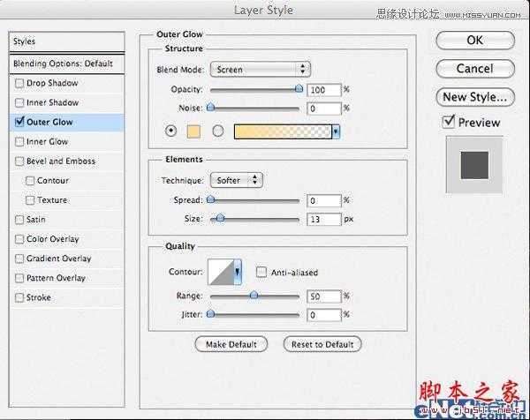Tick the Contour sub-option checkbox
The width and height of the screenshot is (530, 420).
30,181
